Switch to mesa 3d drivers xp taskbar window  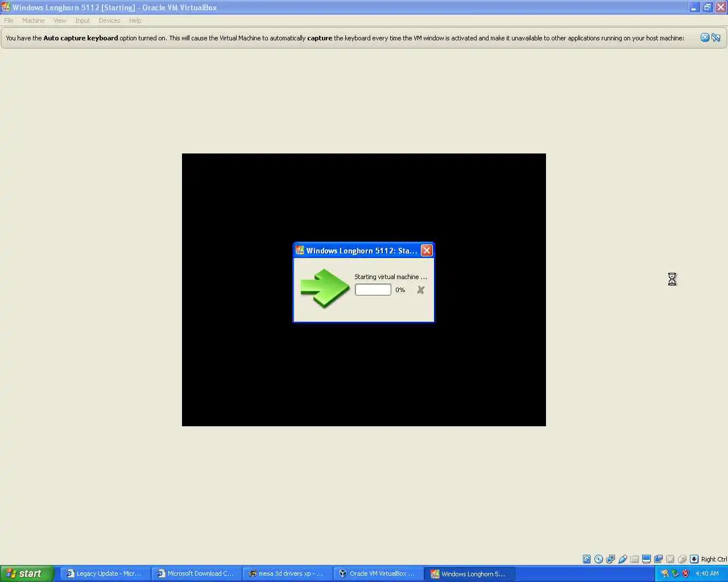click(x=287, y=573)
